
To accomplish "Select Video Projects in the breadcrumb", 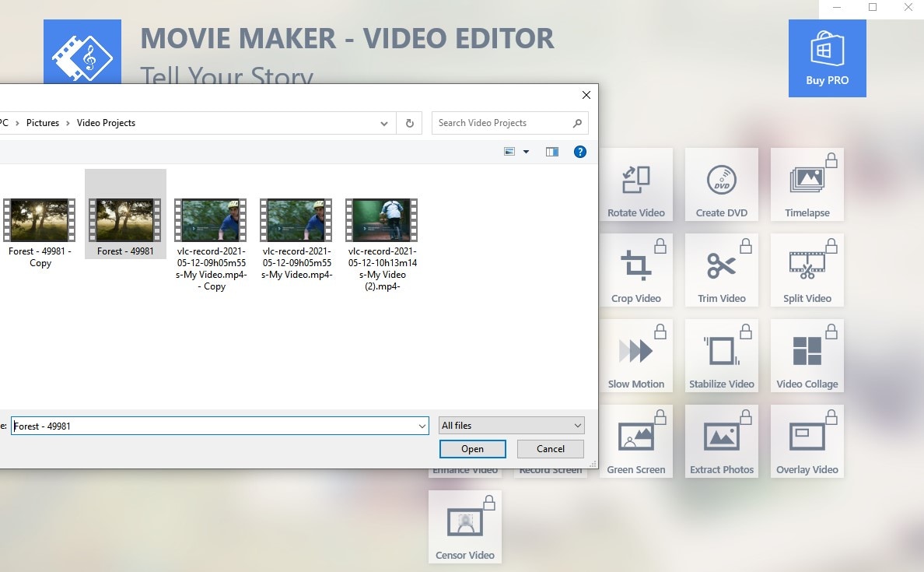I will pyautogui.click(x=106, y=123).
